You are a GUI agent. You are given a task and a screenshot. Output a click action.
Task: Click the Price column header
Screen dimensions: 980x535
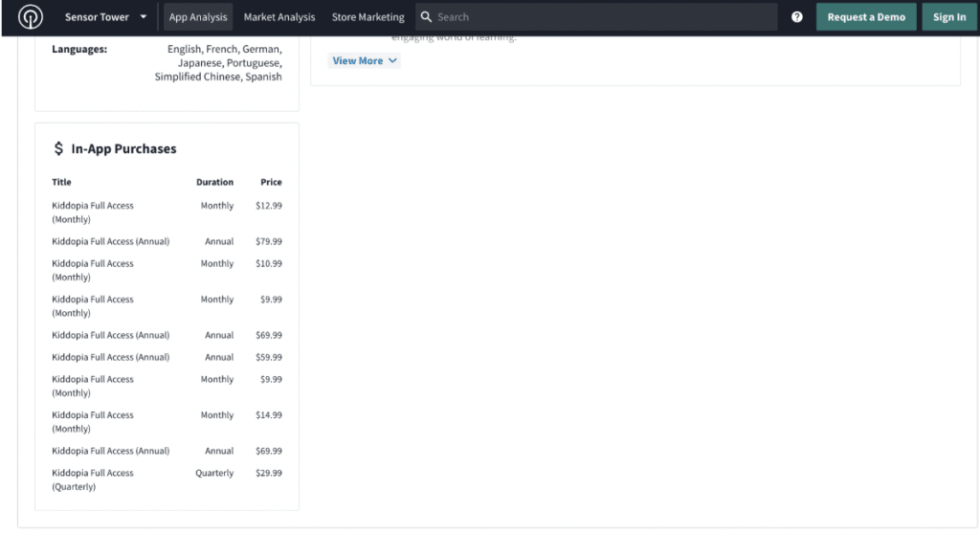tap(271, 182)
